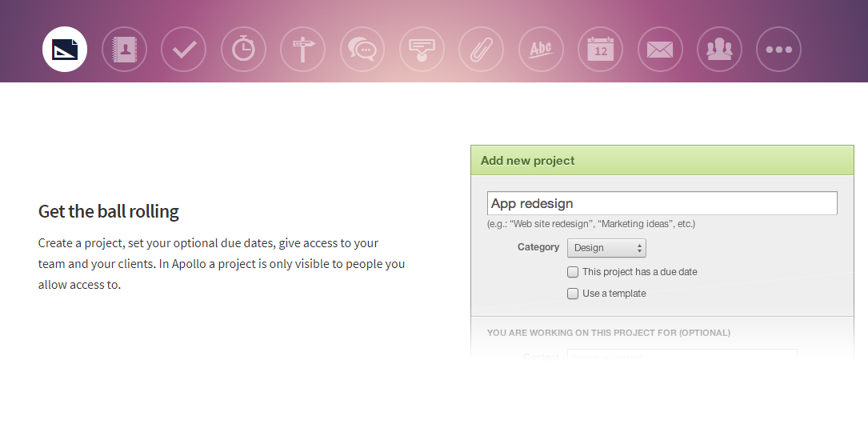Click the comment board pin icon
868x424 pixels.
click(422, 50)
